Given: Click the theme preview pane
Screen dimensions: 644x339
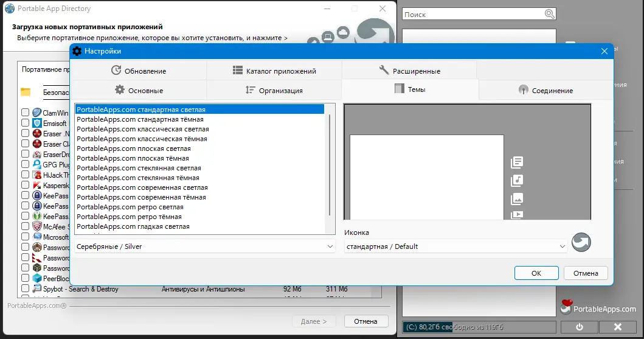Looking at the screenshot, I should pos(467,161).
